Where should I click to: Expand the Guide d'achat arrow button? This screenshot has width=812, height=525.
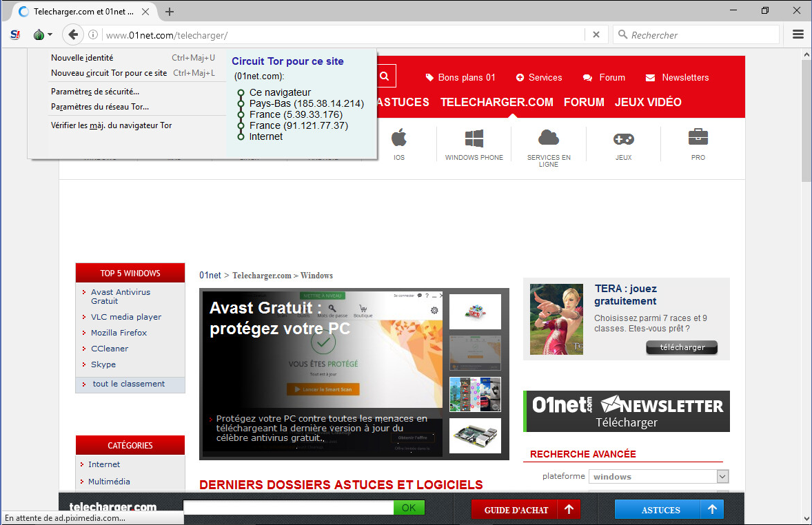pyautogui.click(x=569, y=510)
